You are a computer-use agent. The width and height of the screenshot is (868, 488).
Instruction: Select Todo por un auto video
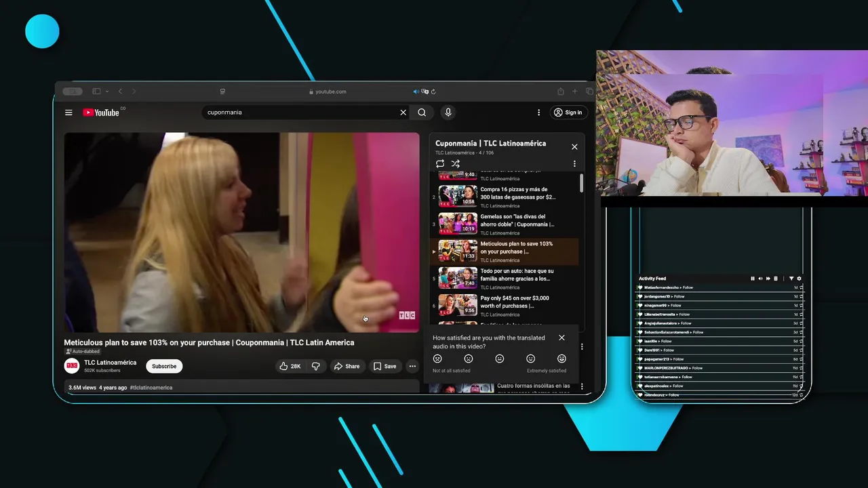point(505,279)
